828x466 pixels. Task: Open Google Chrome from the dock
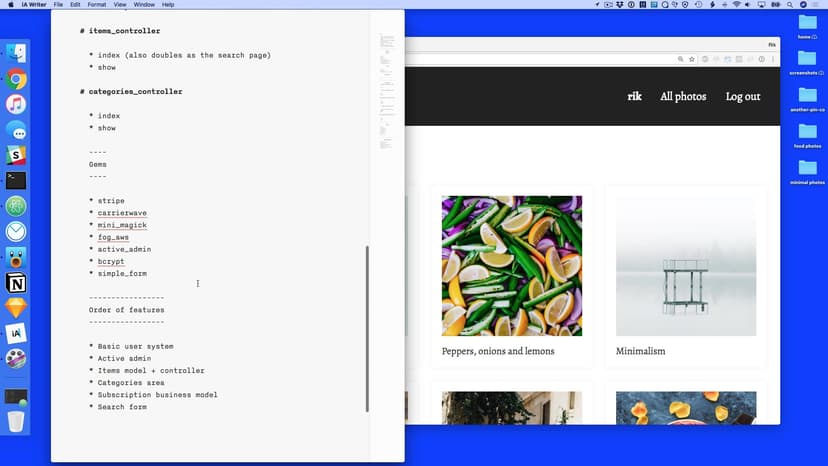click(16, 79)
